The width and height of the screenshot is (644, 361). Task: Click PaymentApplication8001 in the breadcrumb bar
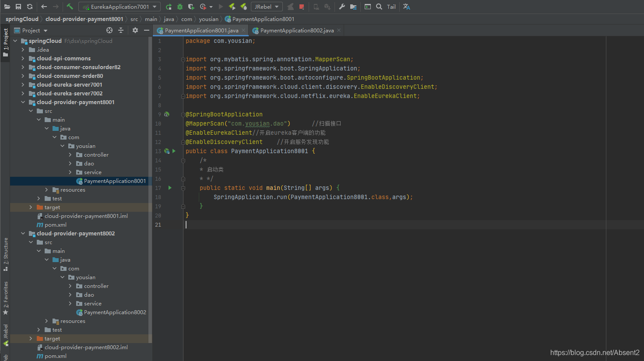click(260, 19)
